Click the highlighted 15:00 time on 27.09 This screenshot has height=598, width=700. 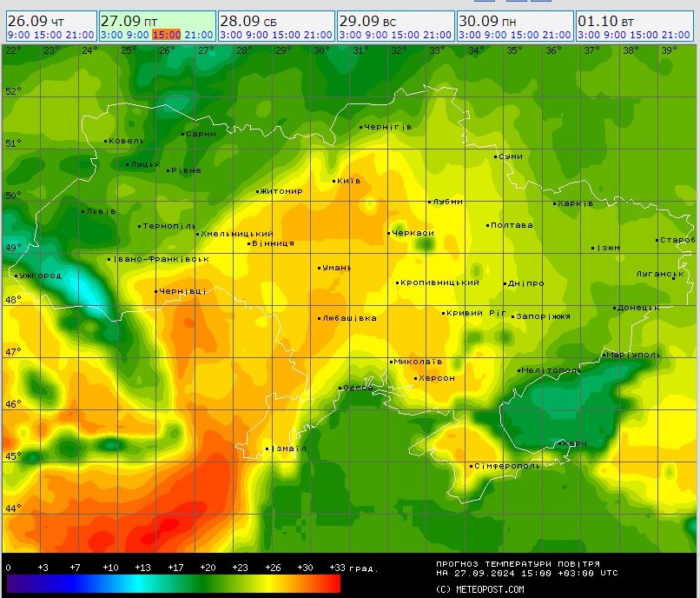point(166,35)
